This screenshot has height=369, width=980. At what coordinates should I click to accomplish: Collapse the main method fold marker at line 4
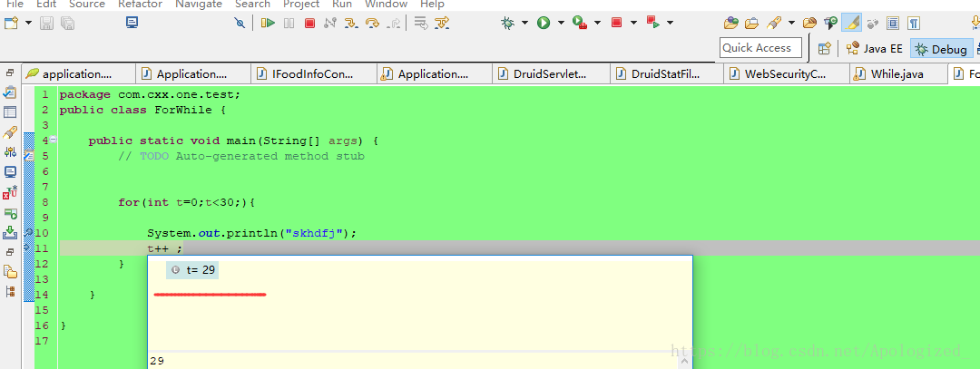(x=54, y=140)
